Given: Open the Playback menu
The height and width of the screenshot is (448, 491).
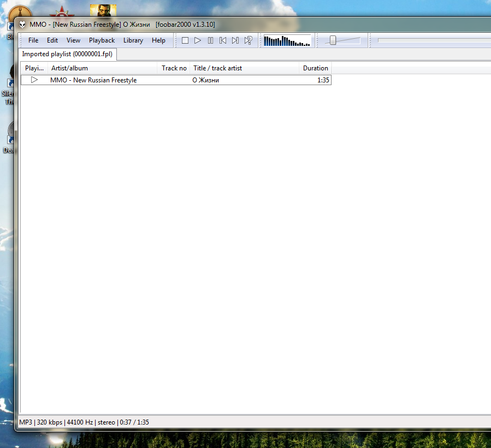Looking at the screenshot, I should (x=102, y=40).
